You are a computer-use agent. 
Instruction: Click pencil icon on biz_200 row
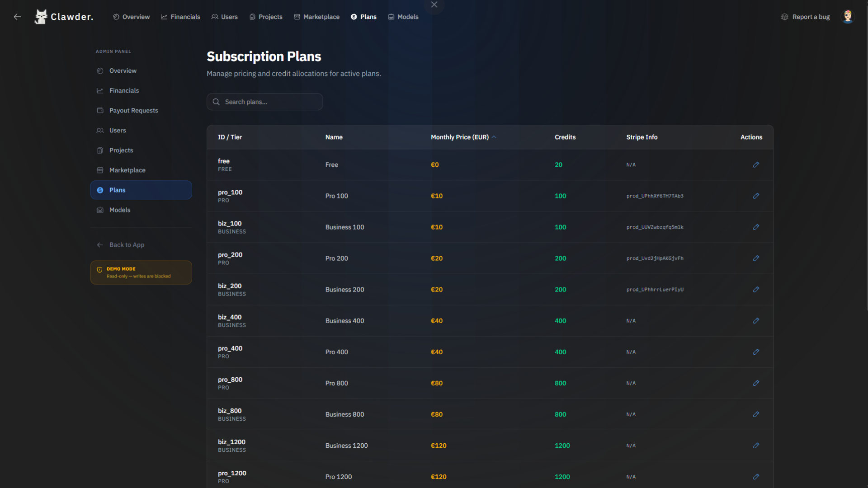(x=756, y=290)
